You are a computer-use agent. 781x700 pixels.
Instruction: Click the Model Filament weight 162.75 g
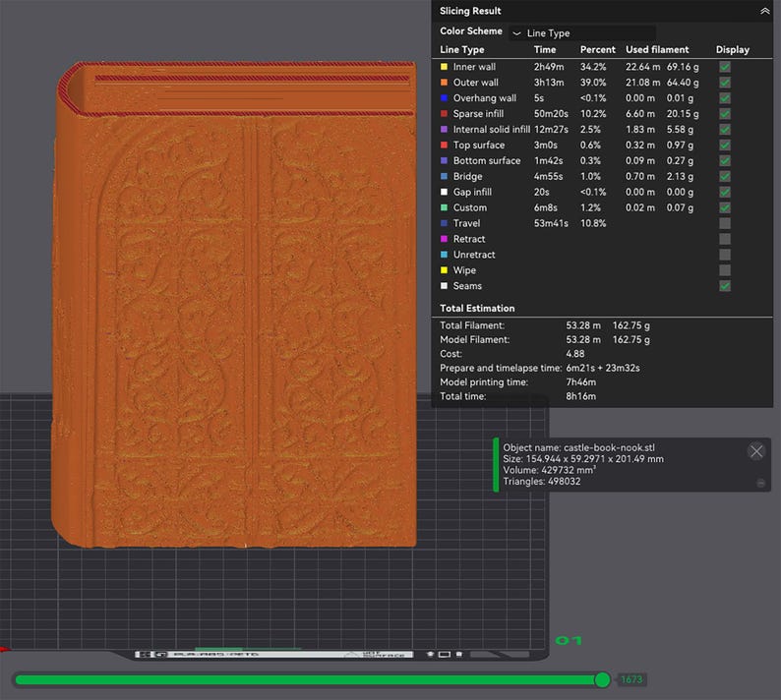click(631, 339)
